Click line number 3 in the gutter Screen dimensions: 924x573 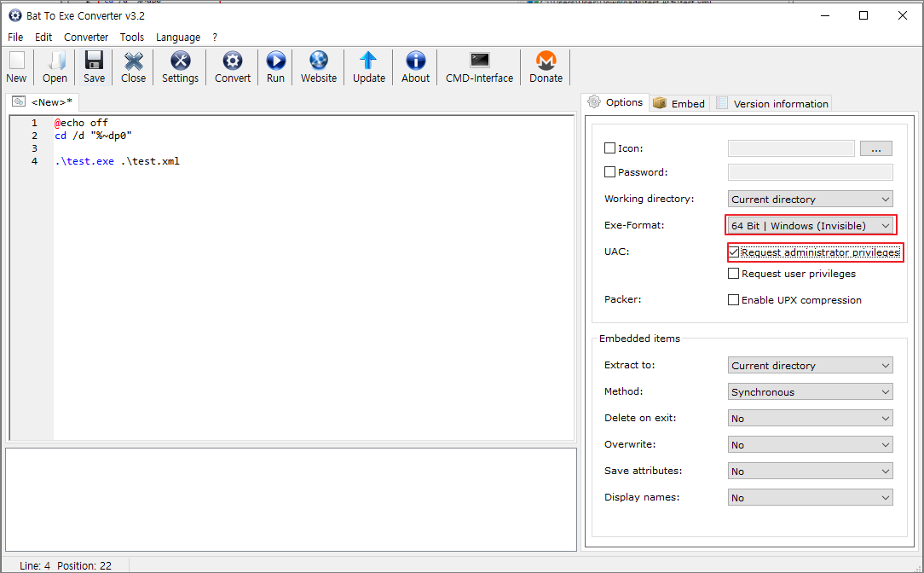[x=34, y=148]
